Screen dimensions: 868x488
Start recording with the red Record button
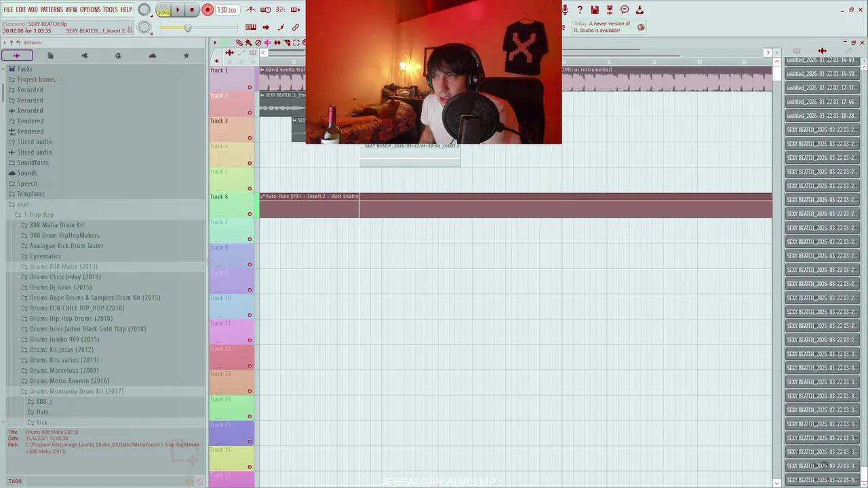click(x=208, y=9)
